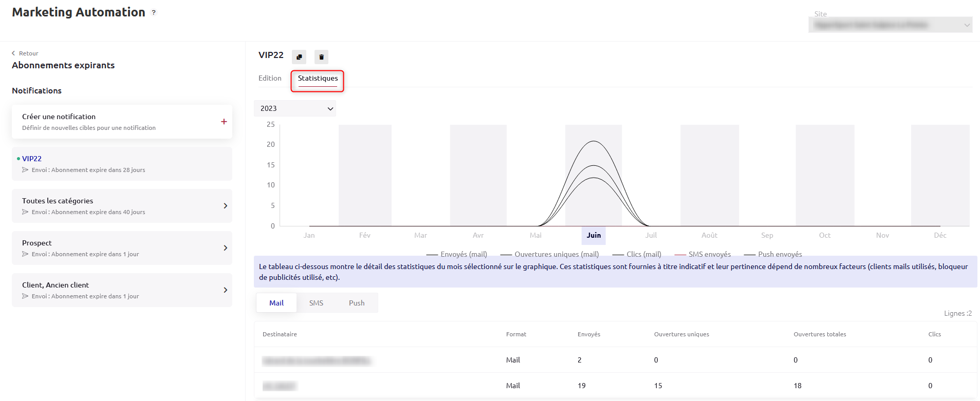This screenshot has height=401, width=980.
Task: Select the Statistiques tab
Action: click(x=318, y=79)
